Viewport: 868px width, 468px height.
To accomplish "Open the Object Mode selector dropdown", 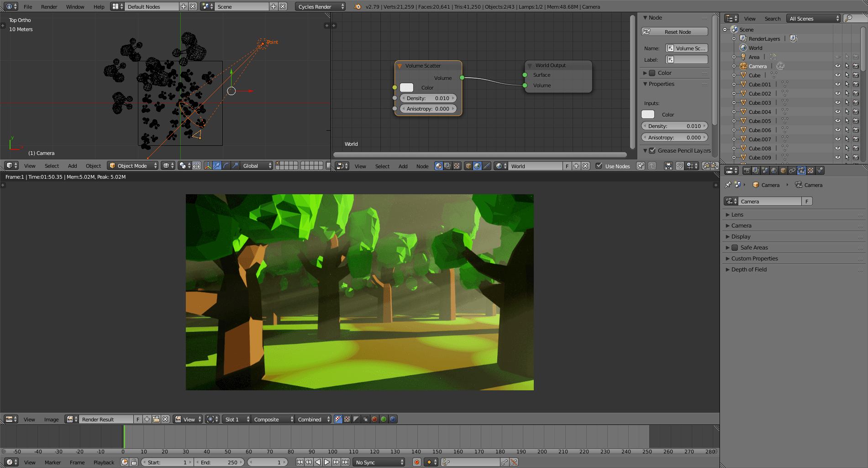I will tap(132, 165).
